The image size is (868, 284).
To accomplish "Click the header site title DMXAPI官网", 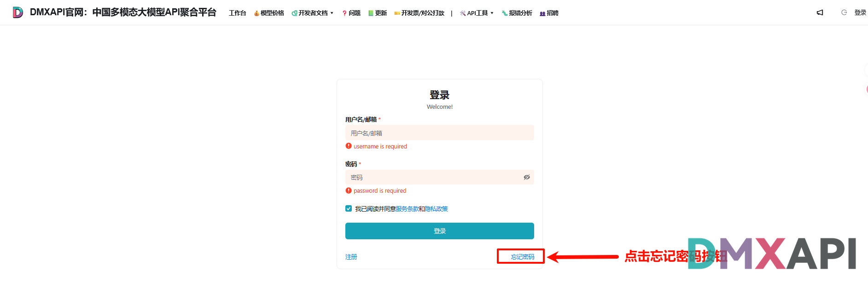I will point(123,12).
